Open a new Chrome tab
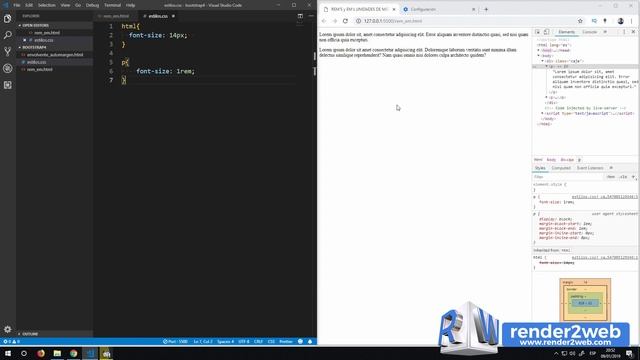Screen dimensions: 640x360 coord(486,9)
